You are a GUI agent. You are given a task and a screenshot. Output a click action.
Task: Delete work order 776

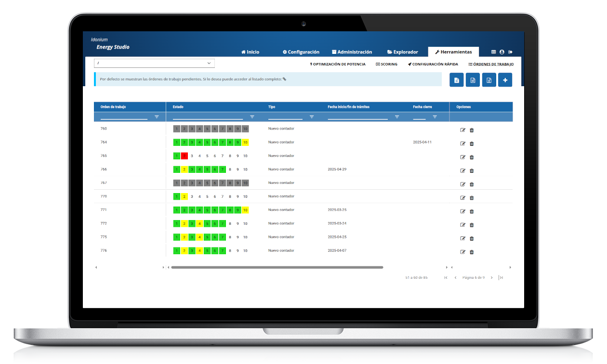(x=472, y=252)
